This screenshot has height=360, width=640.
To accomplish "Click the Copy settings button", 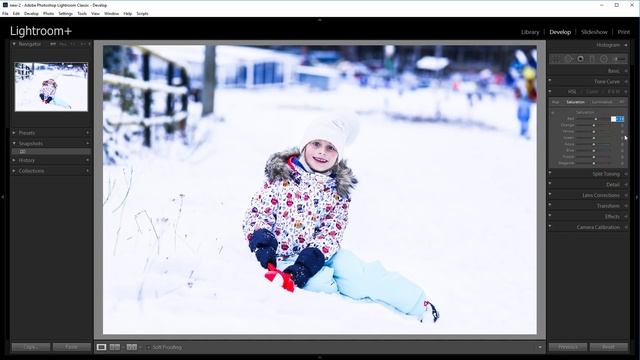I will tap(31, 347).
